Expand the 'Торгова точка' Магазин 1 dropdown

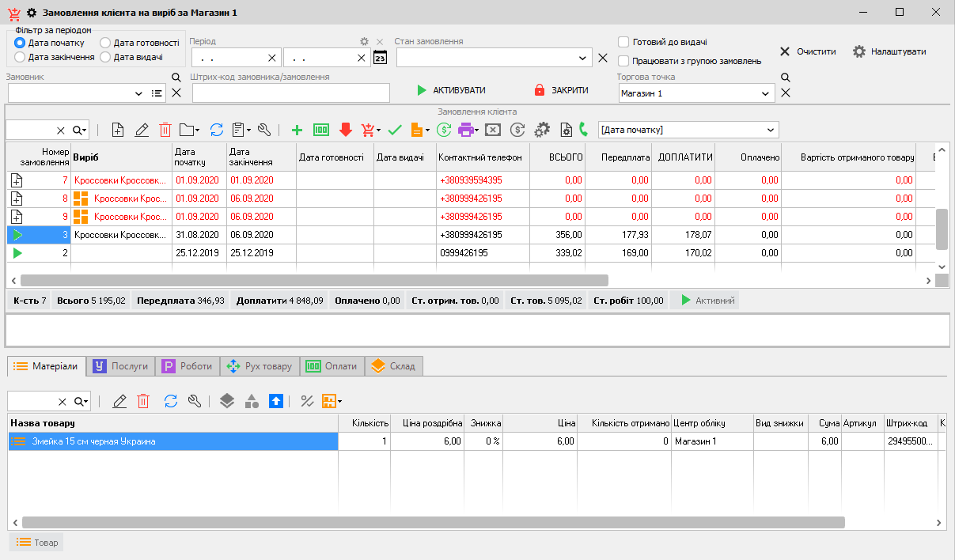[x=765, y=93]
